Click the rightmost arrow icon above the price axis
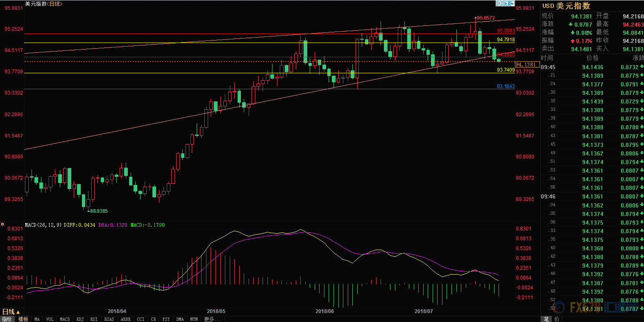The height and width of the screenshot is (322, 644). [512, 4]
